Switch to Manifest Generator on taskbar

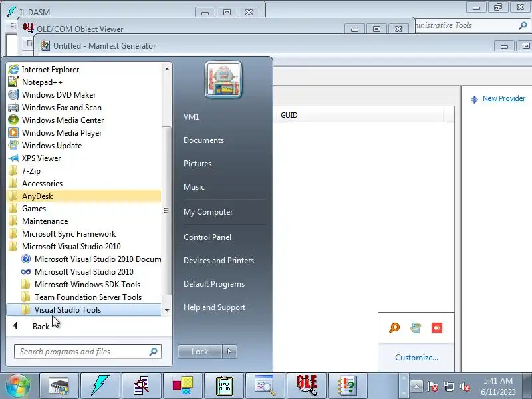tap(348, 386)
